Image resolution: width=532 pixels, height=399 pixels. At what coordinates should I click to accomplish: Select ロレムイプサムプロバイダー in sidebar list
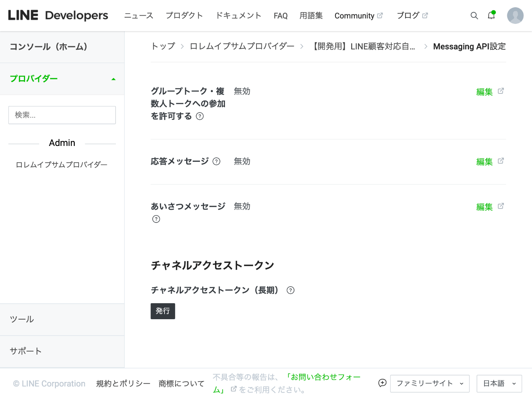pos(62,165)
